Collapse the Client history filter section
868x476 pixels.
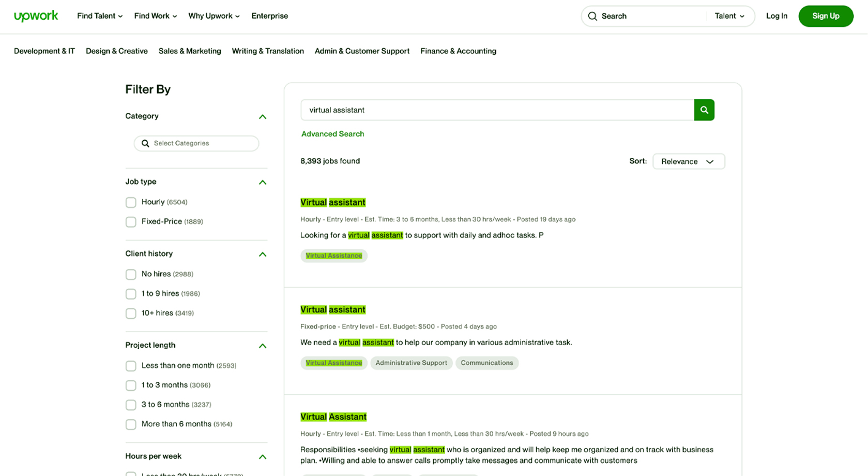[262, 254]
